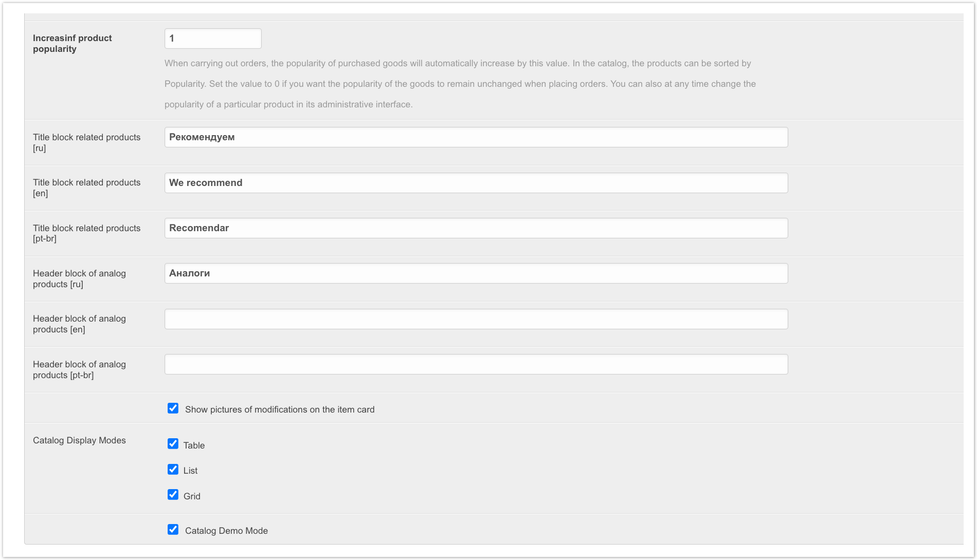Image resolution: width=977 pixels, height=560 pixels.
Task: Uncheck Show pictures of modifications checkbox
Action: pyautogui.click(x=173, y=408)
